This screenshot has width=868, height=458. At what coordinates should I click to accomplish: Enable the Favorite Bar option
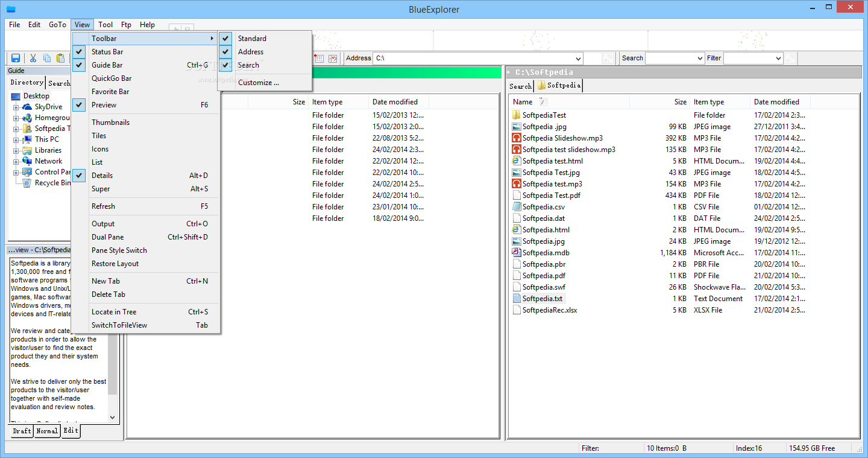[x=146, y=92]
